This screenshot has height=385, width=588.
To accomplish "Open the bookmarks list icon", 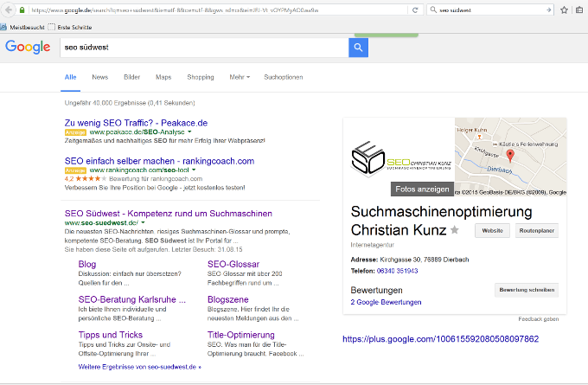I will [579, 10].
